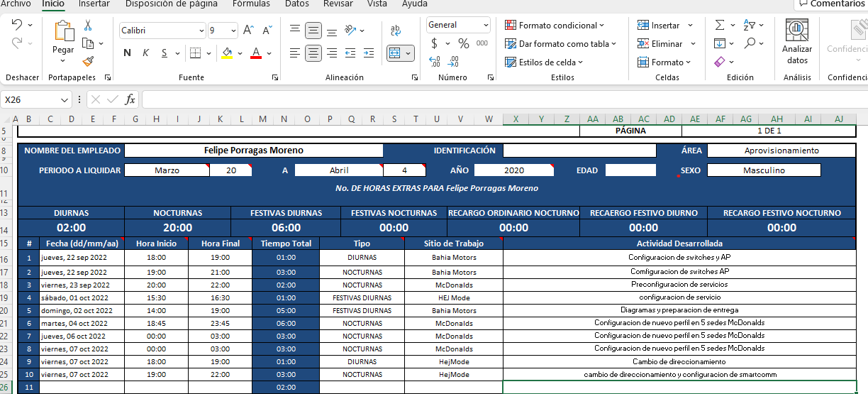Click the AutoSum sigma icon
The image size is (868, 394).
[x=720, y=25]
